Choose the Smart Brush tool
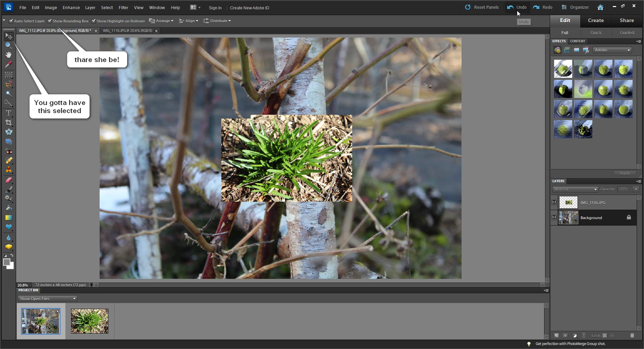 (x=9, y=199)
